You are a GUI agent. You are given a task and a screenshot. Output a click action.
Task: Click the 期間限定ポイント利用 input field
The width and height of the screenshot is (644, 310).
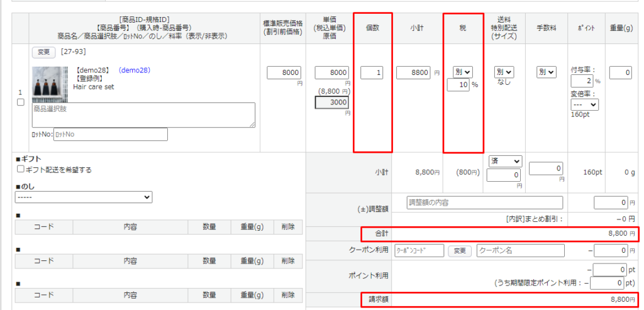(607, 283)
